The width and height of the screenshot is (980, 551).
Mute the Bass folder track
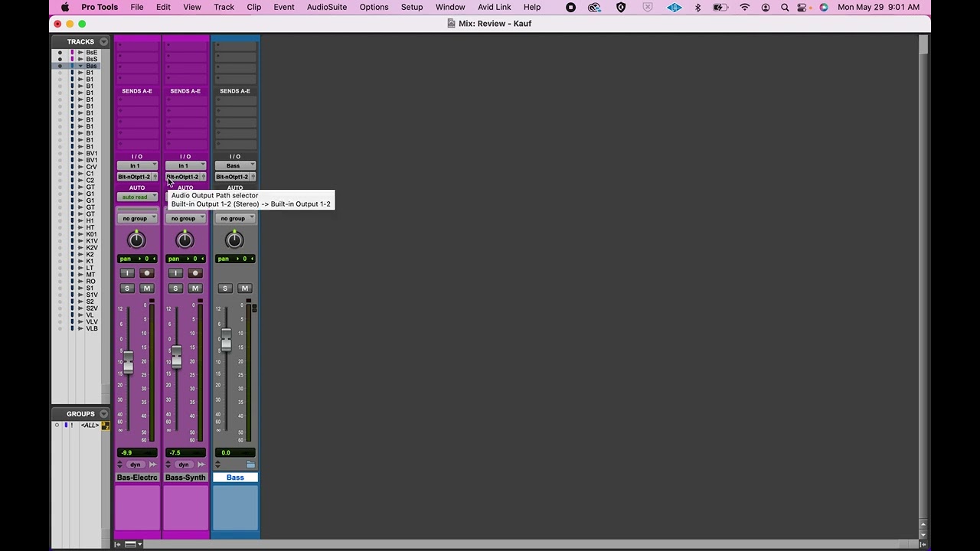pos(244,289)
